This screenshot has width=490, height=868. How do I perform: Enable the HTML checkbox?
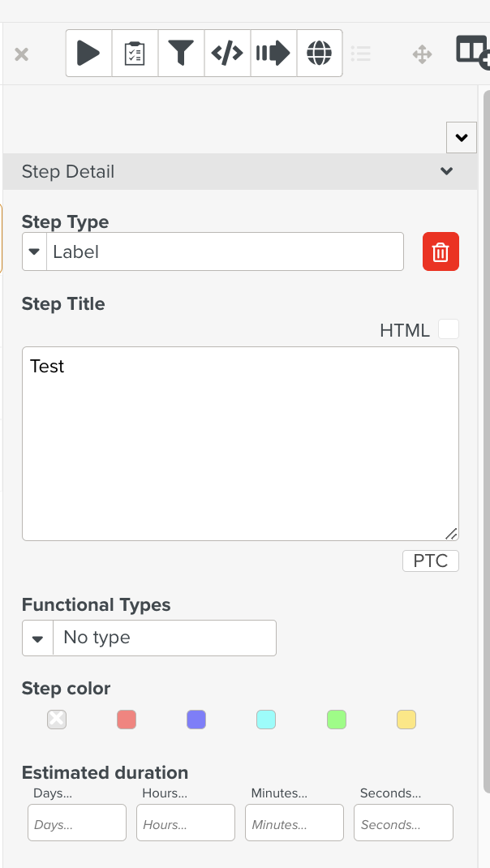click(x=447, y=329)
